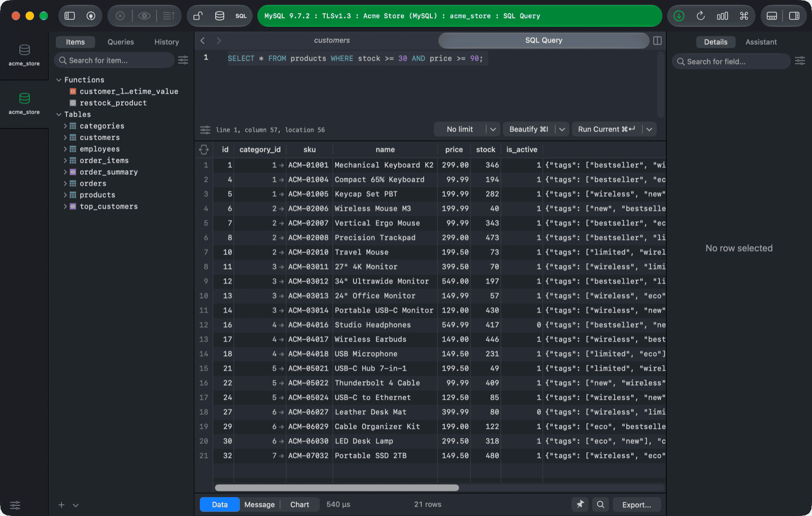Collapse the Functions tree section
The image size is (812, 516).
(x=59, y=80)
